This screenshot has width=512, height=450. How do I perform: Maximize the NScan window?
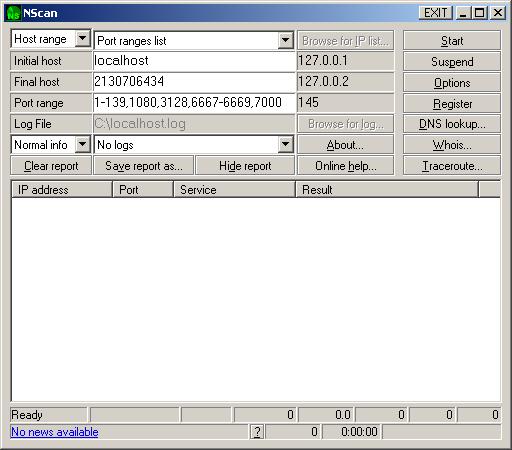(x=479, y=13)
